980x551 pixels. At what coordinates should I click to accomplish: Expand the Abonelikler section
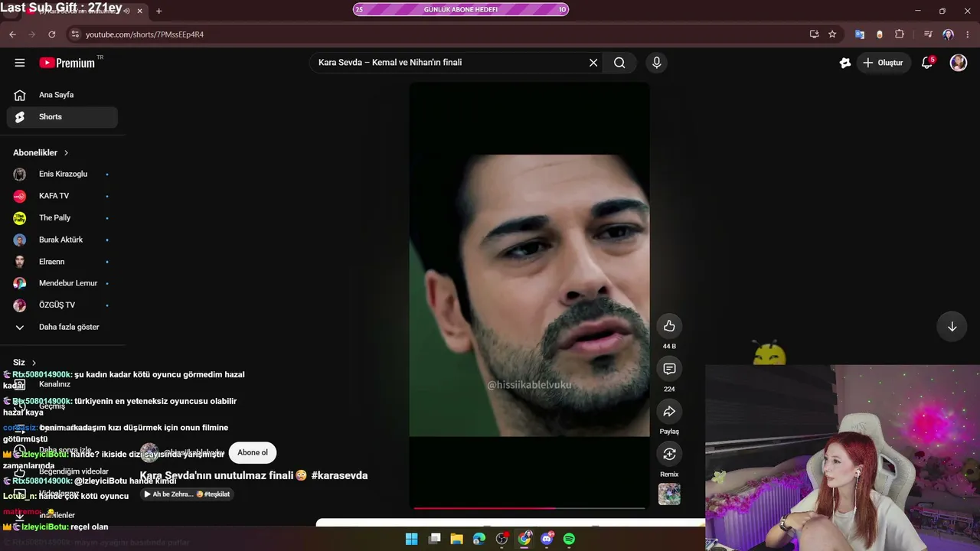tap(41, 153)
